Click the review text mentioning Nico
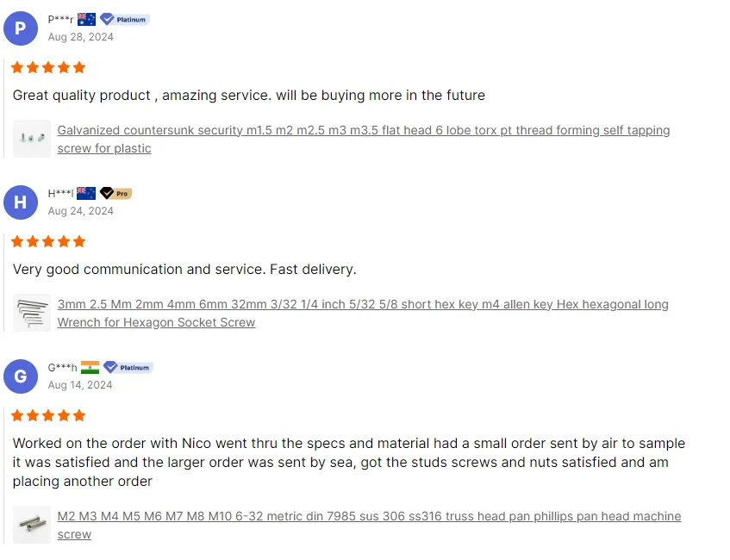 point(348,463)
